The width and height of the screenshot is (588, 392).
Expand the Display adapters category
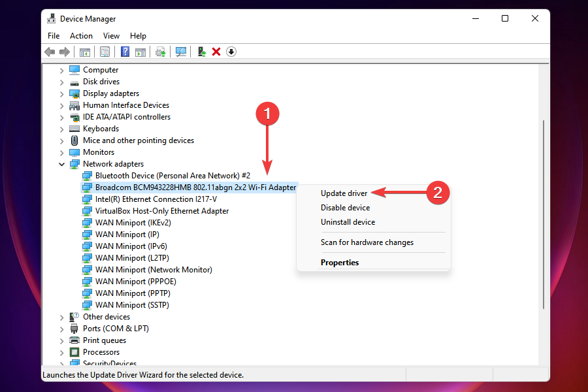point(61,93)
